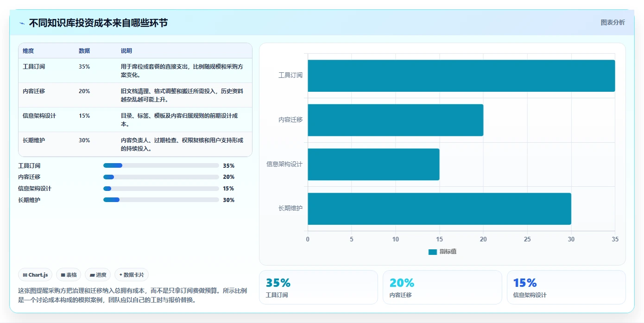Click the 30% label beside 长期维护 progress
644x323 pixels.
coord(228,200)
